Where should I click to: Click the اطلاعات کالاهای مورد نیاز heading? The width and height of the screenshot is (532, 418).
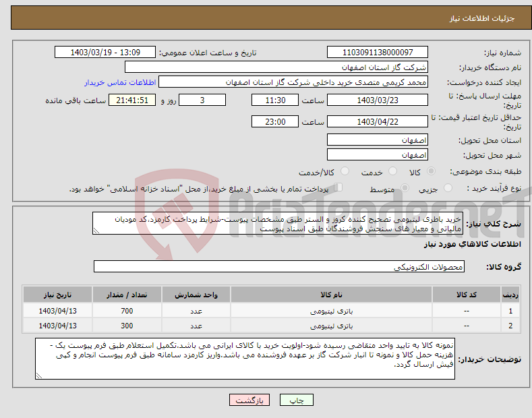(x=472, y=244)
